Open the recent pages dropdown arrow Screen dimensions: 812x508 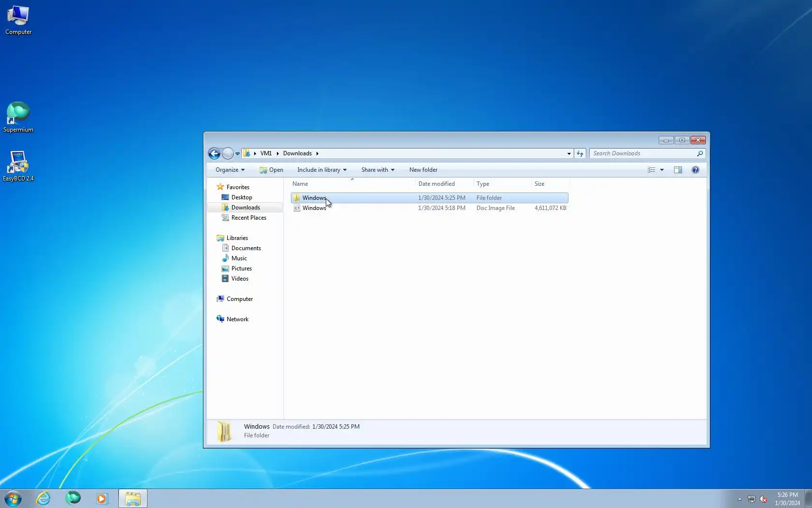tap(237, 154)
